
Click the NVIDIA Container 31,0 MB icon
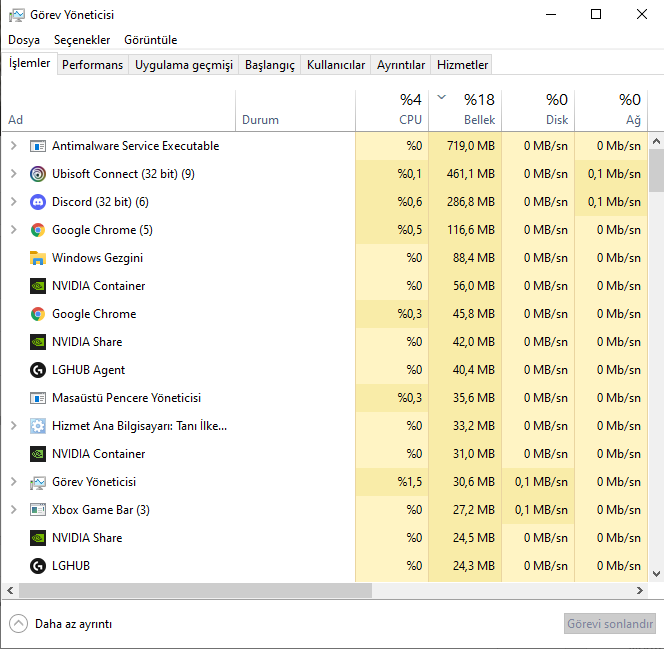coord(38,454)
